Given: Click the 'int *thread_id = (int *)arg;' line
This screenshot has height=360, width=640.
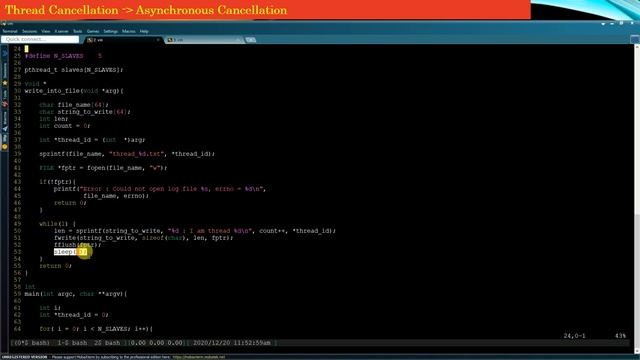Looking at the screenshot, I should point(92,140).
